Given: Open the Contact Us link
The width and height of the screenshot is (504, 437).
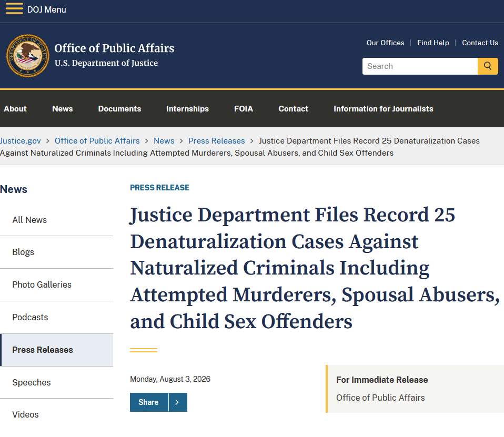Looking at the screenshot, I should 480,43.
